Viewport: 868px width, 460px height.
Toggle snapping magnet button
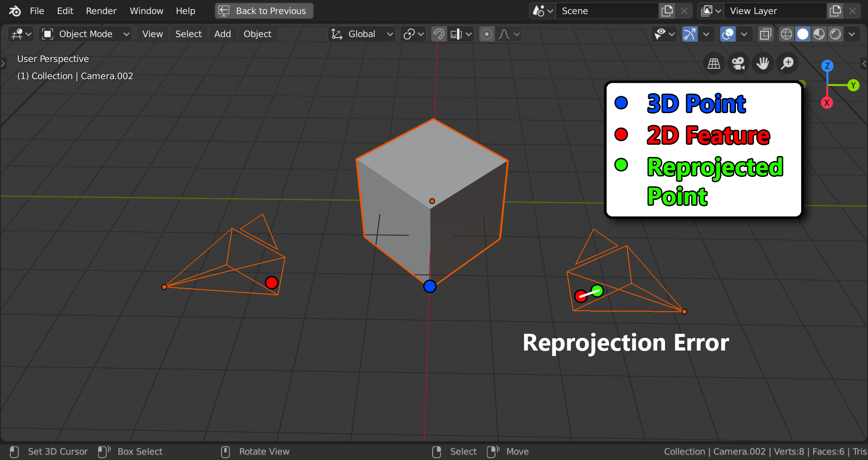click(439, 34)
